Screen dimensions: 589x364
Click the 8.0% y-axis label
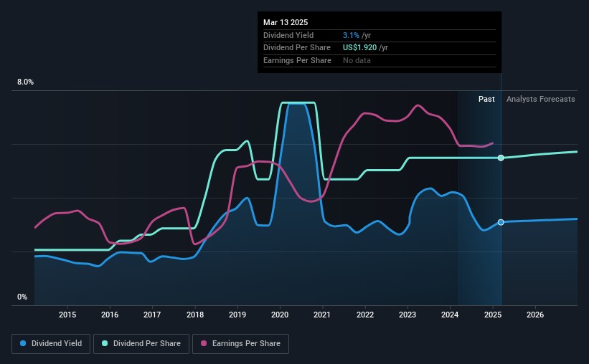click(25, 82)
